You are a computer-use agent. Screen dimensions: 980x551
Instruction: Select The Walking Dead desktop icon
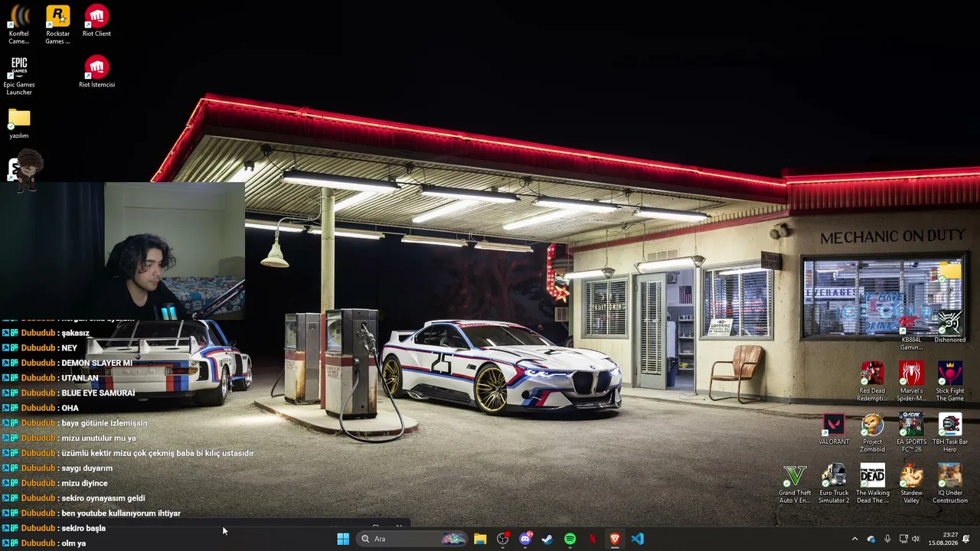tap(872, 484)
